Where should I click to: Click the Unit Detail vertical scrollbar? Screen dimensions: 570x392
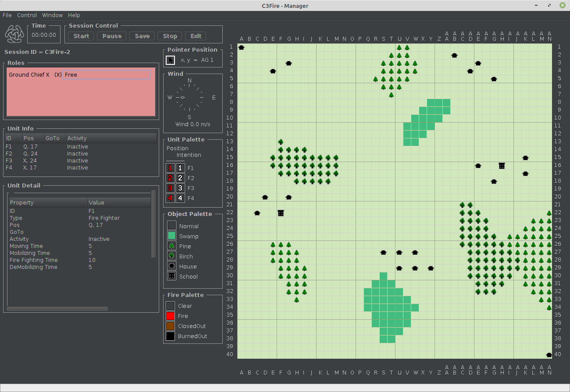[153, 224]
